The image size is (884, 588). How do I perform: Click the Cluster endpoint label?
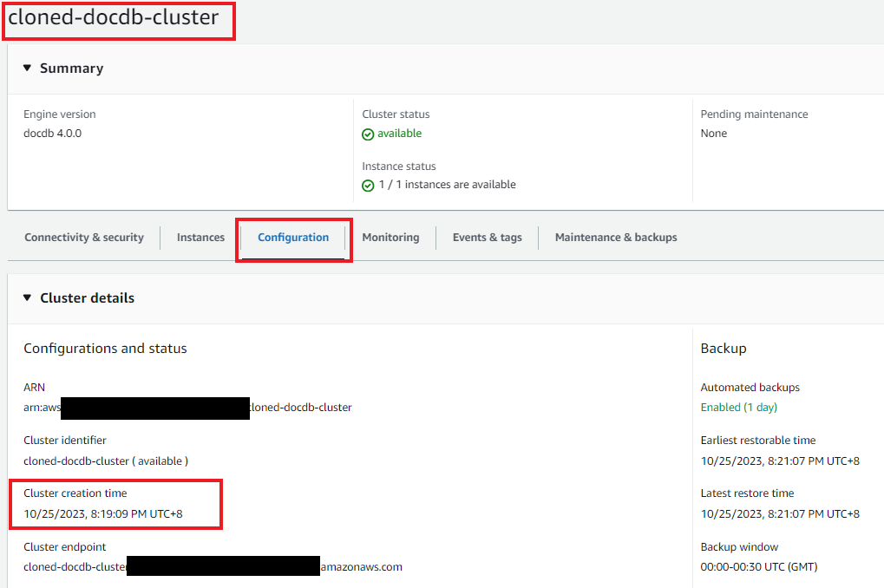tap(65, 547)
